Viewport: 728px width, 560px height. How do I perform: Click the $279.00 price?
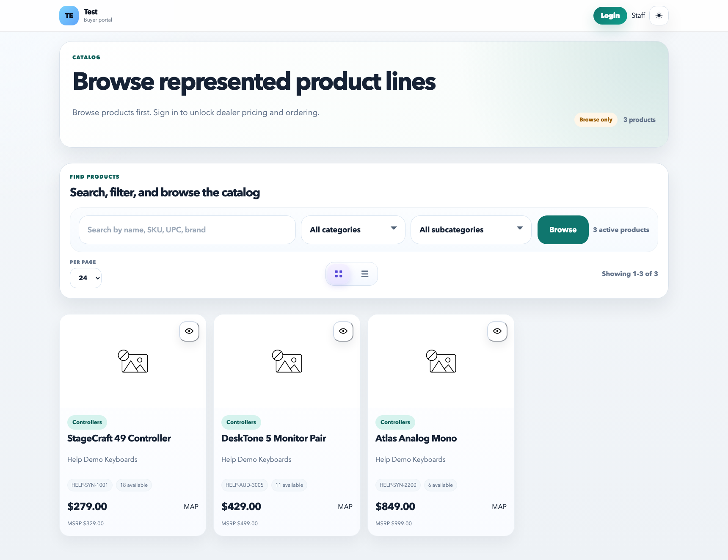[87, 507]
